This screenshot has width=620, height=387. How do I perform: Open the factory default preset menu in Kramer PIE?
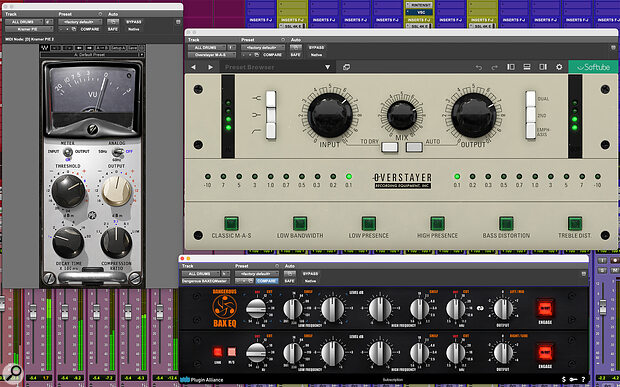(80, 22)
